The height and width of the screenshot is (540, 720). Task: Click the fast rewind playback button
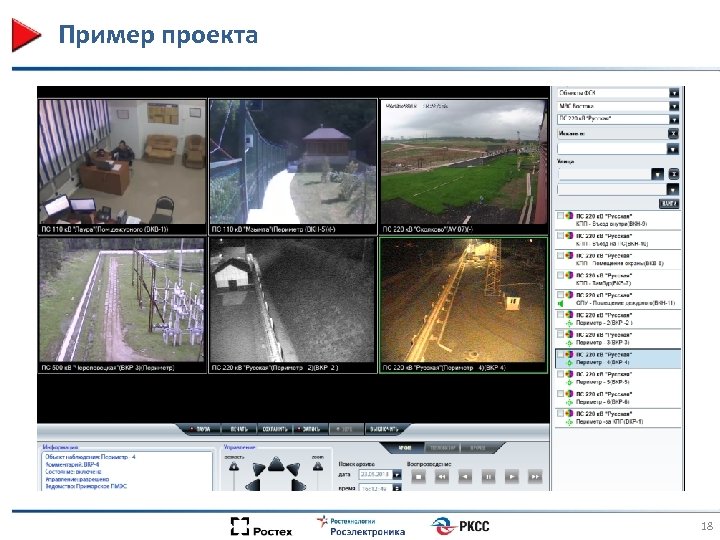[x=442, y=476]
